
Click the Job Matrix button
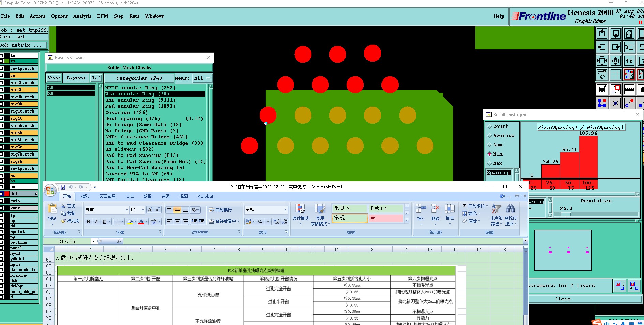(24, 45)
